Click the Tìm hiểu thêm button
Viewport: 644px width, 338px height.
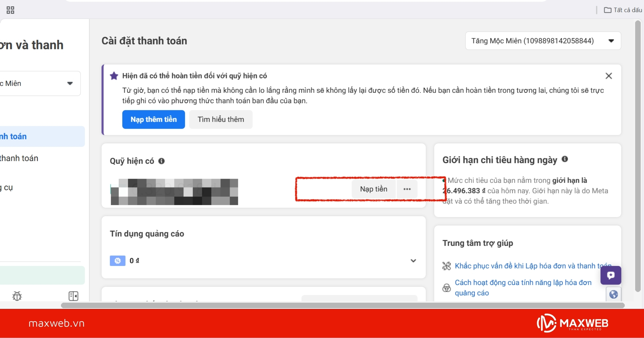click(220, 119)
